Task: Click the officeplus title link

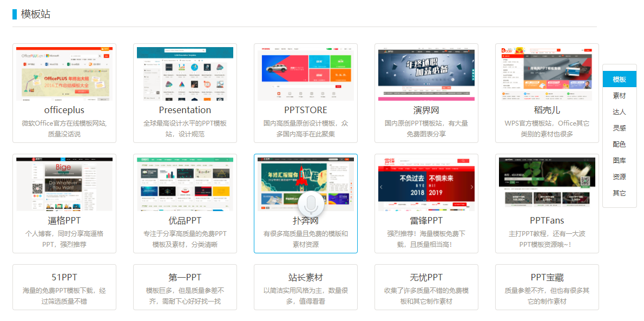Action: [64, 110]
